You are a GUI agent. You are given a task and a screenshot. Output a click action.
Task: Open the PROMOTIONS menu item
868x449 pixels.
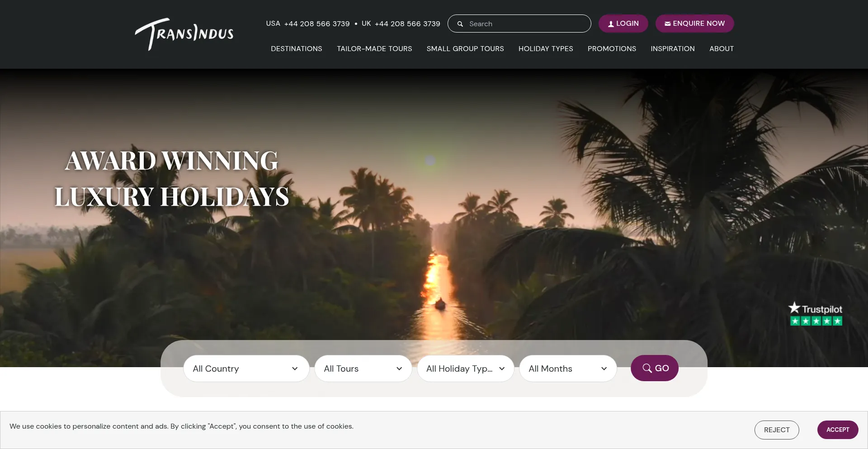pos(612,49)
